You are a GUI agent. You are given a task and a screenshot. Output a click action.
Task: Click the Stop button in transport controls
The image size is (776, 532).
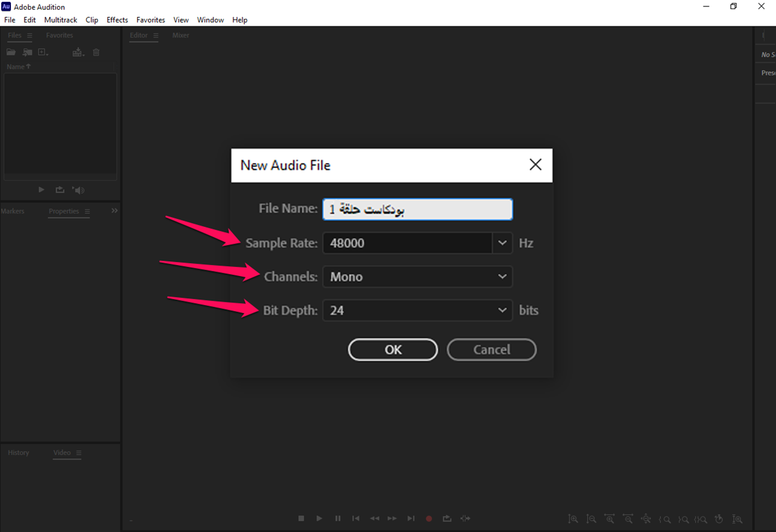click(301, 518)
